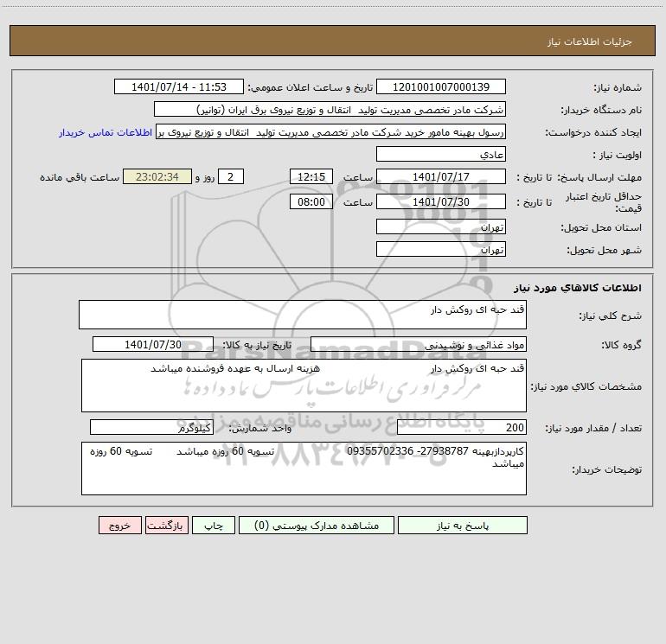Click the مهلت ارسال پاسخ label
This screenshot has height=644, width=666.
coord(599,177)
